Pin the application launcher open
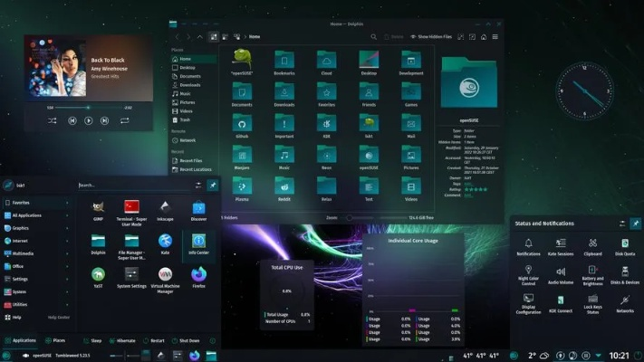 pyautogui.click(x=213, y=185)
